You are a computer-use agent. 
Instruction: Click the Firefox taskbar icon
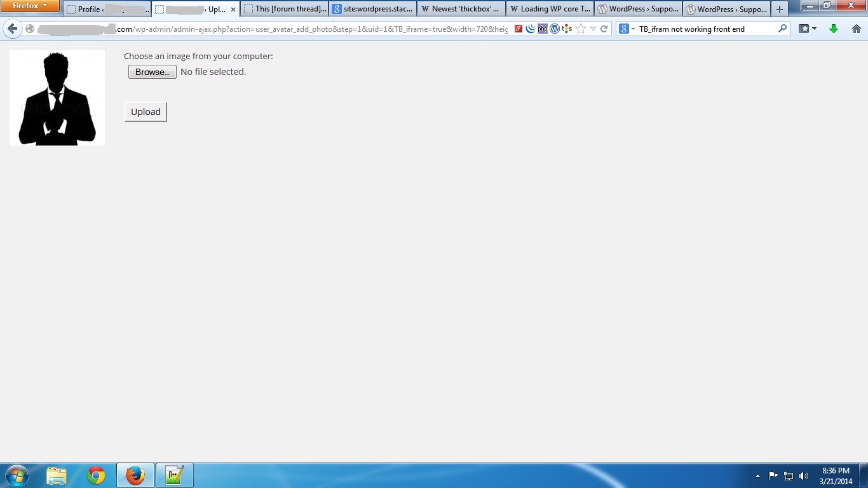click(x=135, y=475)
